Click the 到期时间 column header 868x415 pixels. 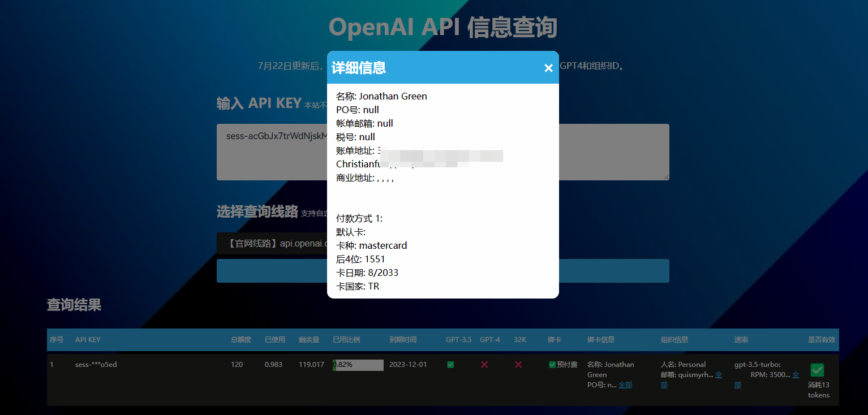(x=403, y=340)
